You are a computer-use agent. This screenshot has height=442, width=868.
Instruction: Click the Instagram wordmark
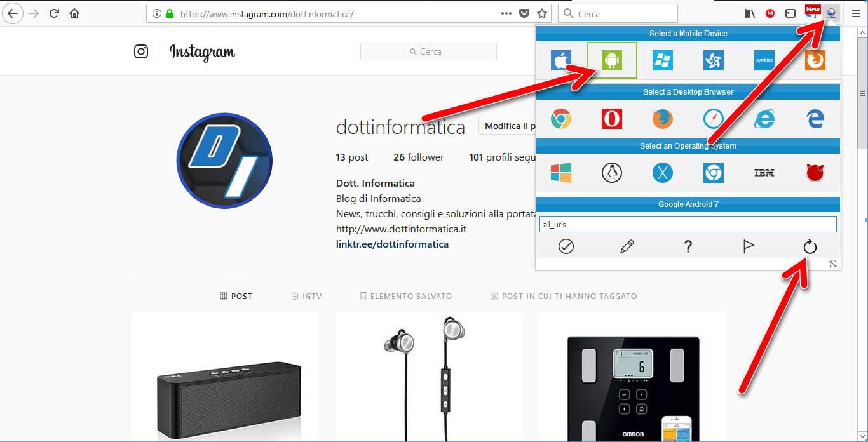pyautogui.click(x=202, y=52)
